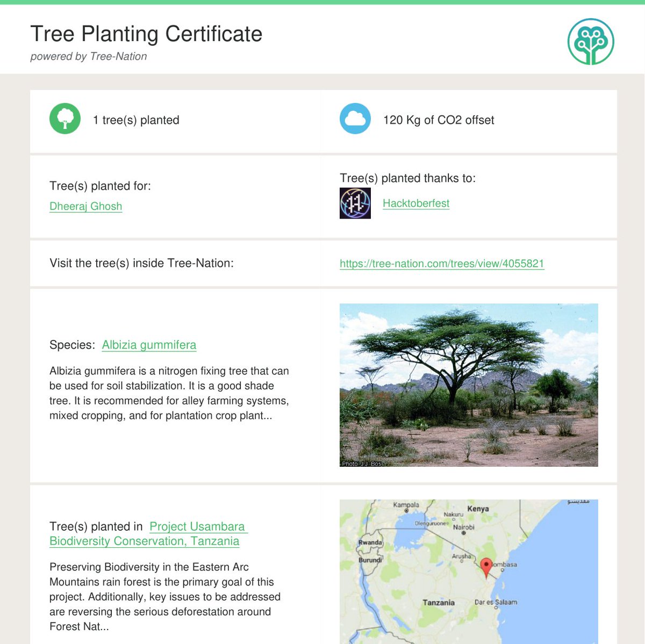Click the acacia tree photo
This screenshot has width=645, height=644.
[x=469, y=385]
